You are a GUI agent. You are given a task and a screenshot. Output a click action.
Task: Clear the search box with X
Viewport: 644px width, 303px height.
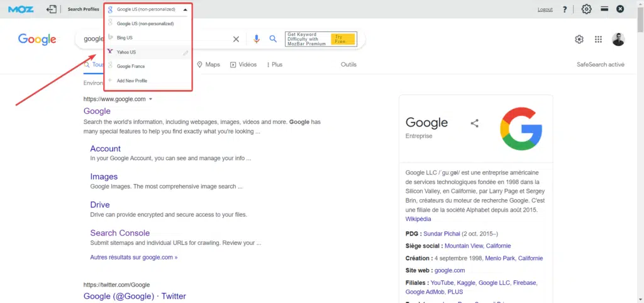click(x=236, y=39)
